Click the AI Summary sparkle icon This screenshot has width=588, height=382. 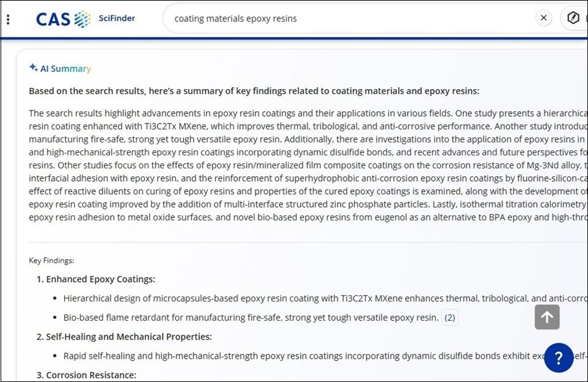point(33,68)
